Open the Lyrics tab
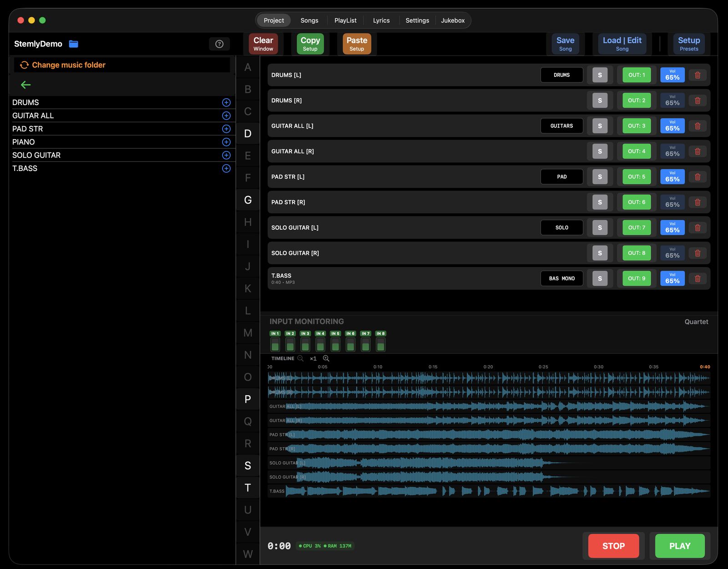Viewport: 728px width, 569px height. tap(381, 20)
